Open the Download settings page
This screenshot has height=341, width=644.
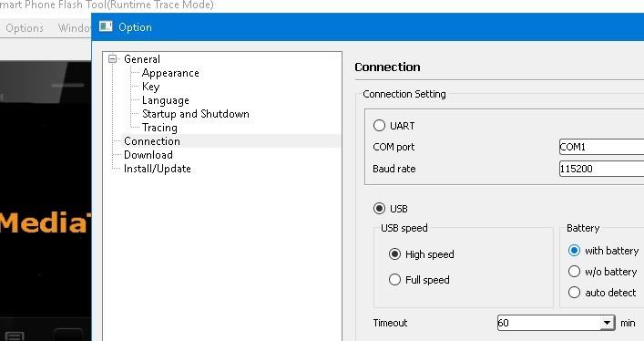(148, 155)
